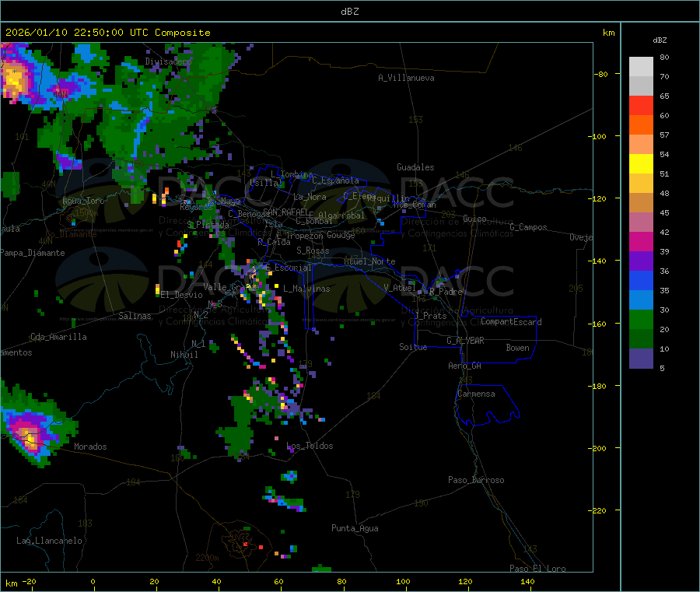700x592 pixels.
Task: Select the C_Española map label
Action: pos(336,180)
